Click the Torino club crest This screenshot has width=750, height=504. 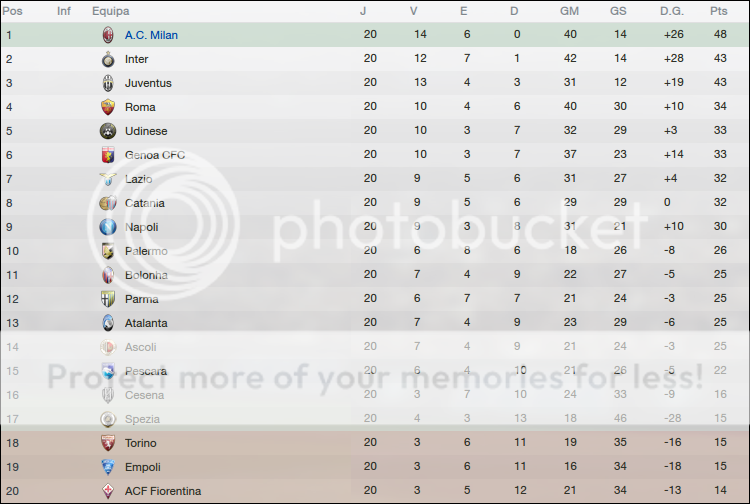[108, 443]
